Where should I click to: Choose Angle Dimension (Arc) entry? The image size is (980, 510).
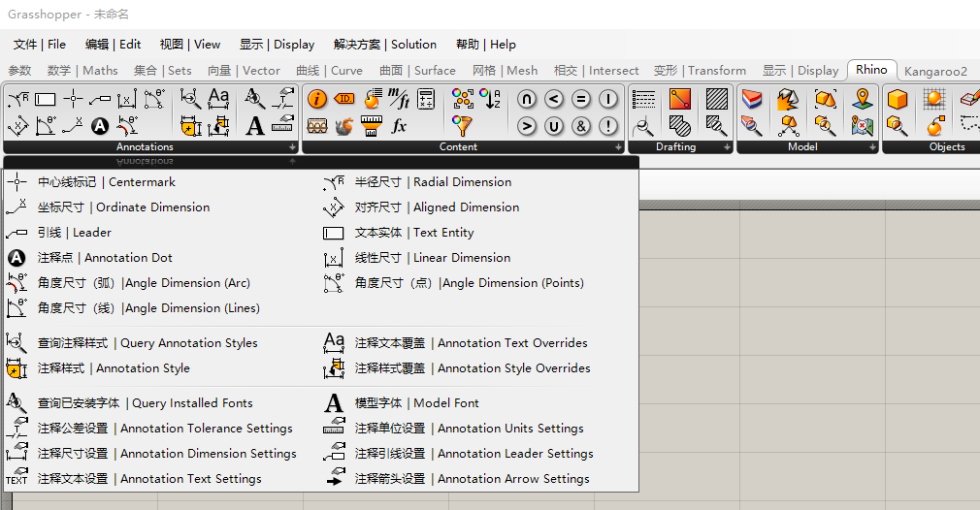[x=128, y=283]
